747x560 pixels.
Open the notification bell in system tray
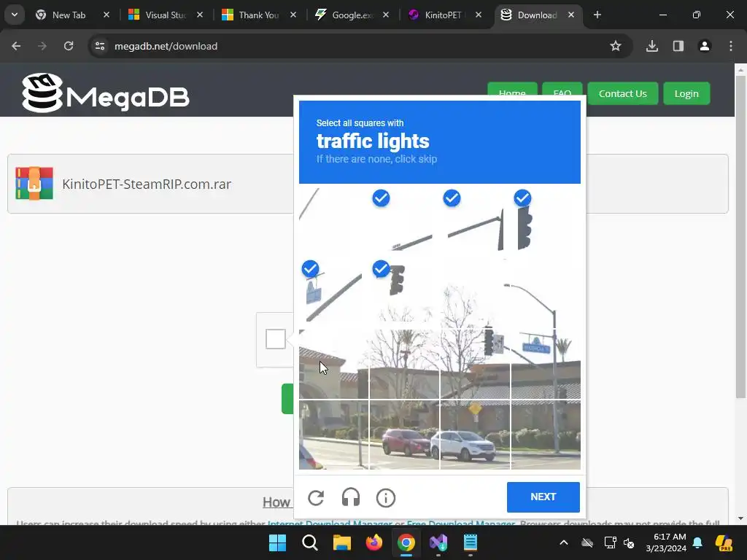[x=697, y=542]
